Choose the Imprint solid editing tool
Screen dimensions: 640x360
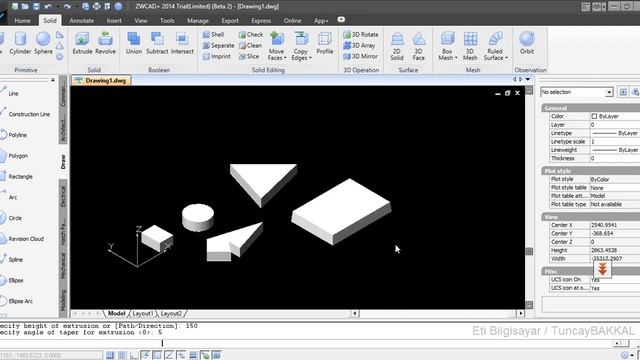(x=217, y=56)
